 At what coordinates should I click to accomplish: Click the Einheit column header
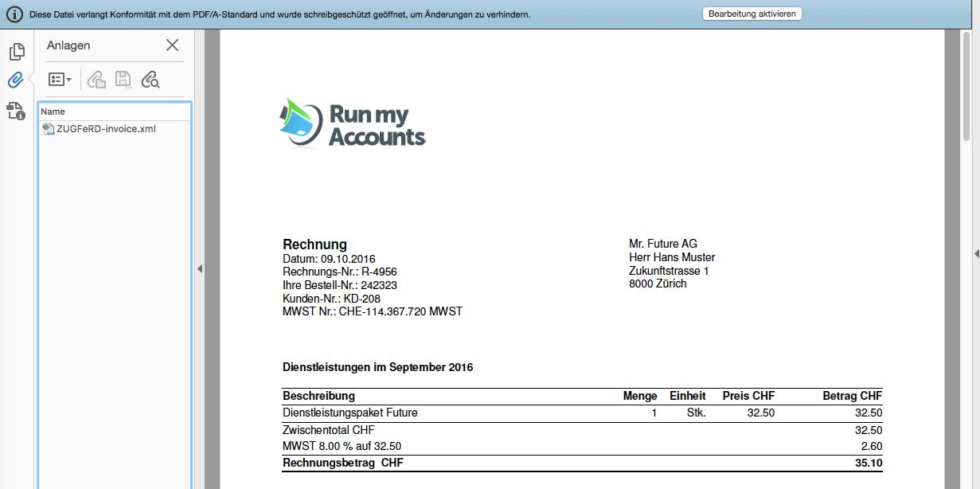[688, 396]
